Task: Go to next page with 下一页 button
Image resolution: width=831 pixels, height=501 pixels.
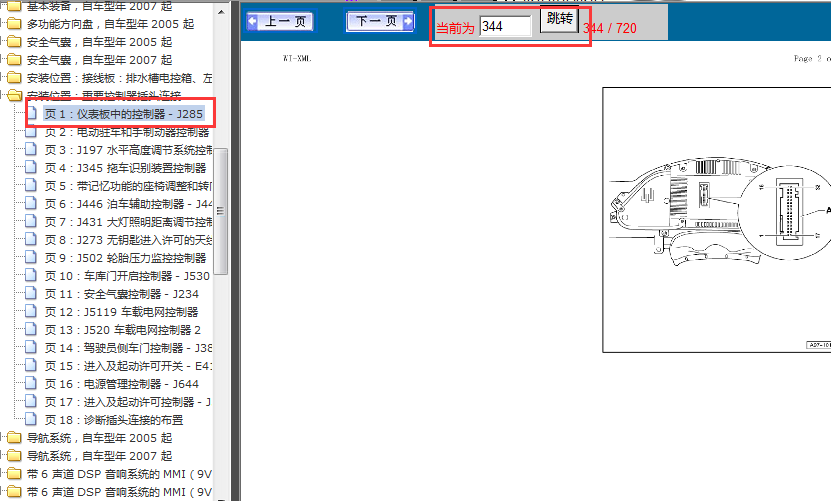Action: [380, 22]
